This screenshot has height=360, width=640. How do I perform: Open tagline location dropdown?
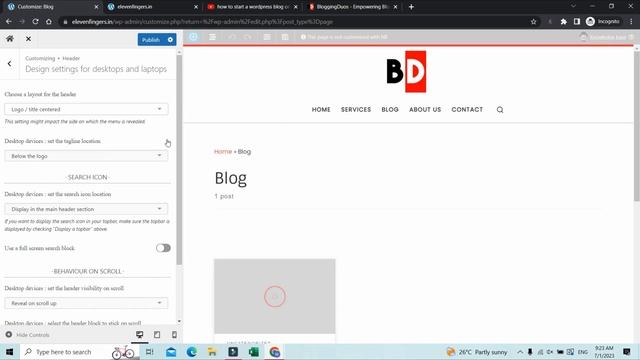[x=86, y=156]
